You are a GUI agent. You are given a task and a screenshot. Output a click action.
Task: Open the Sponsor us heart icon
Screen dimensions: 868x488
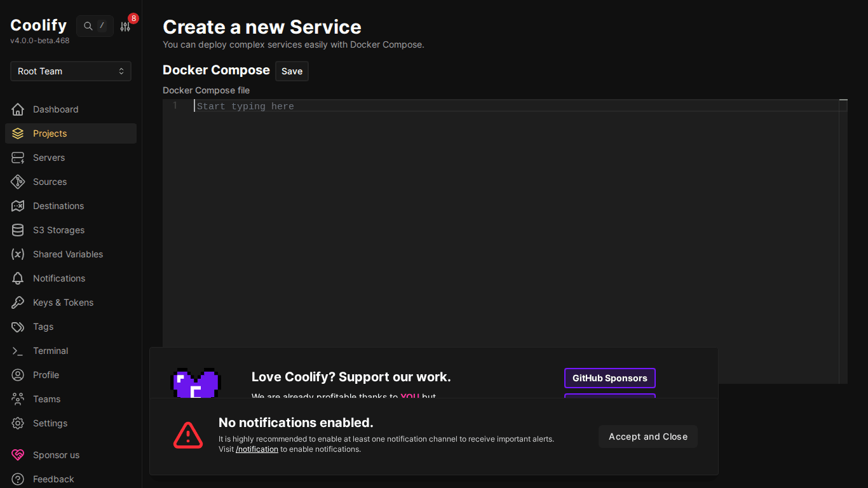pyautogui.click(x=18, y=455)
